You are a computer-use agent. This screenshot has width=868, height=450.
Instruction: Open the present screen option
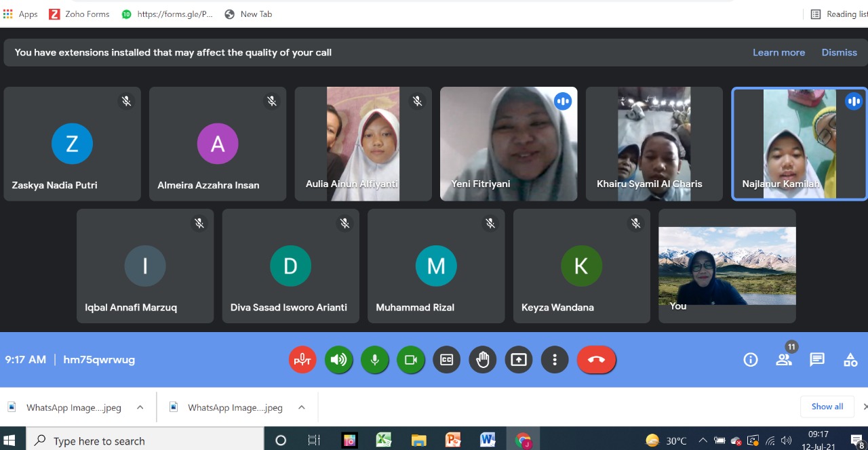[x=518, y=360]
